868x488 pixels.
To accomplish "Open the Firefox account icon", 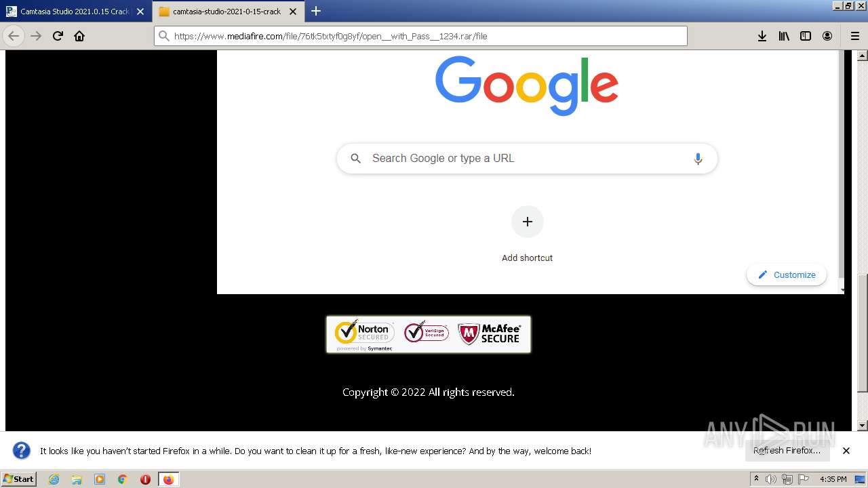I will click(x=827, y=36).
